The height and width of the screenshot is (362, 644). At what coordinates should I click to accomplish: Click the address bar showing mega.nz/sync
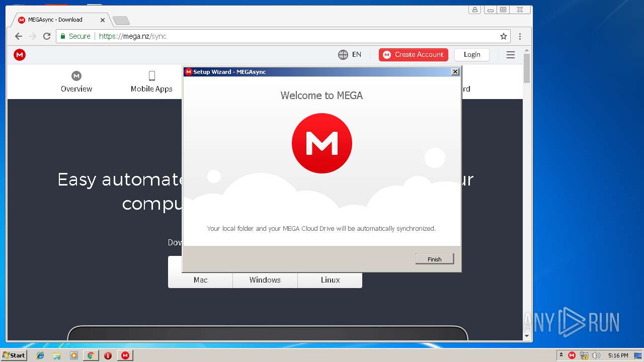[x=283, y=36]
